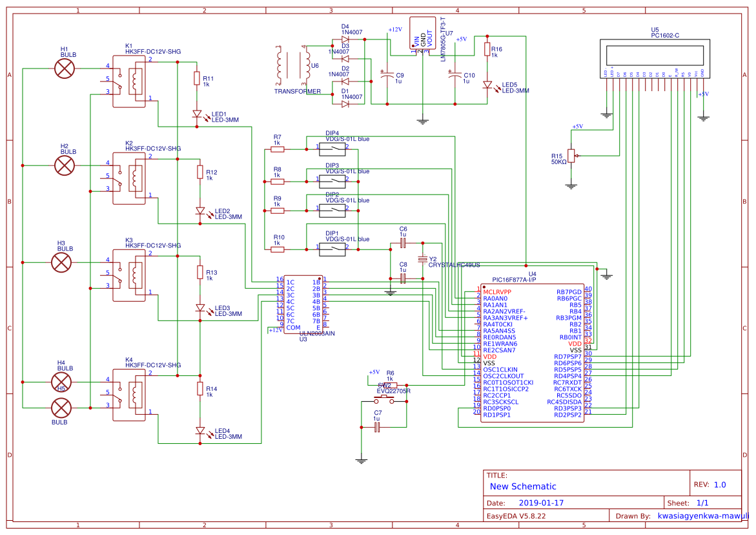Viewport: 756px width, 535px height.
Task: Select resistor R10 symbol
Action: point(277,249)
